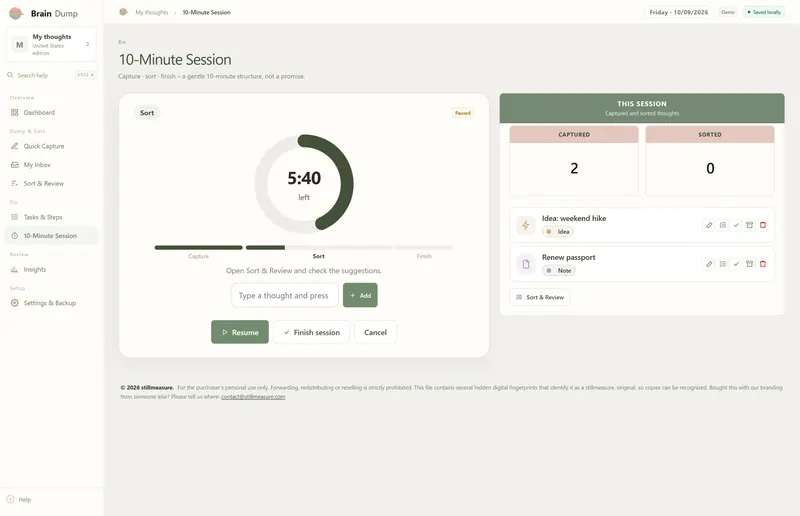Click the Friday date badge
The height and width of the screenshot is (516, 800).
[x=679, y=12]
